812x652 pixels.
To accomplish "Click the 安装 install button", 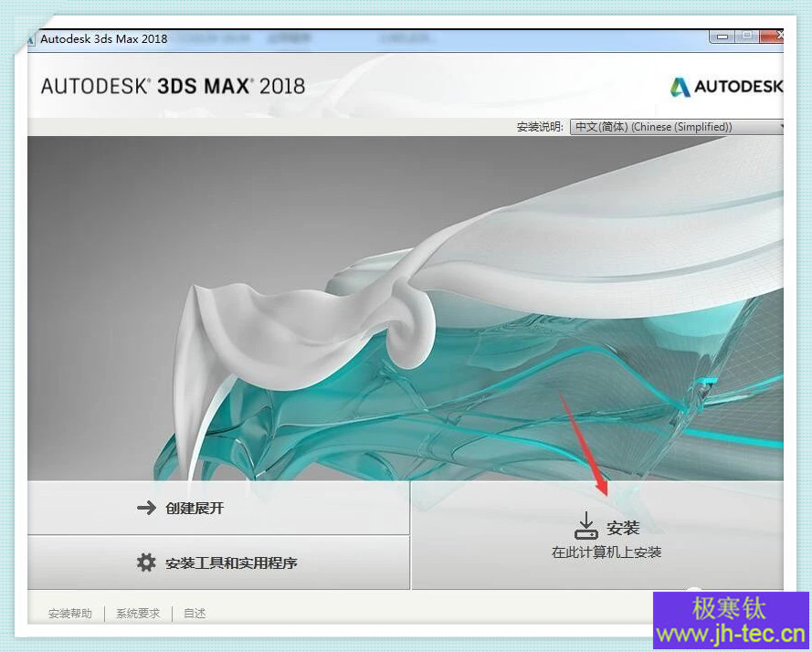I will 597,535.
